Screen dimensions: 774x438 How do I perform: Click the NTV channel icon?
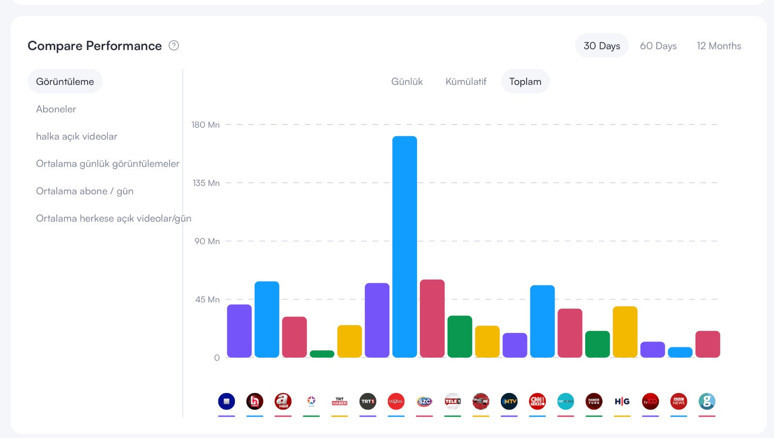pyautogui.click(x=509, y=401)
